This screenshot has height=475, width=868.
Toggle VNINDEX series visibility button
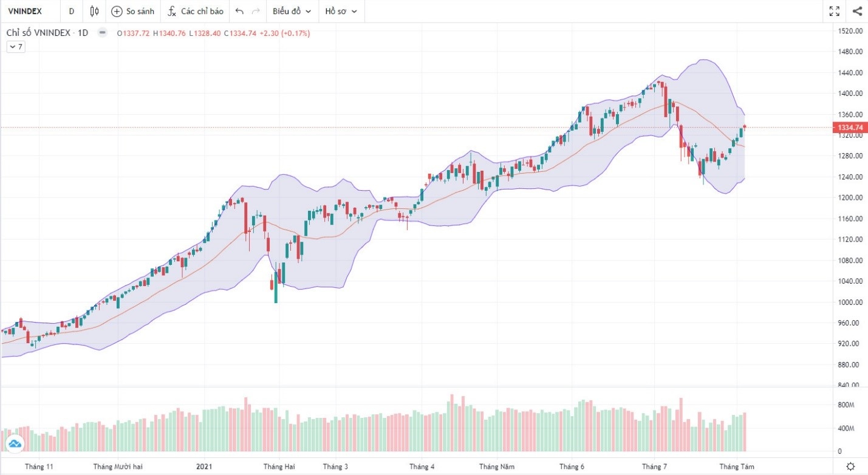click(x=102, y=33)
